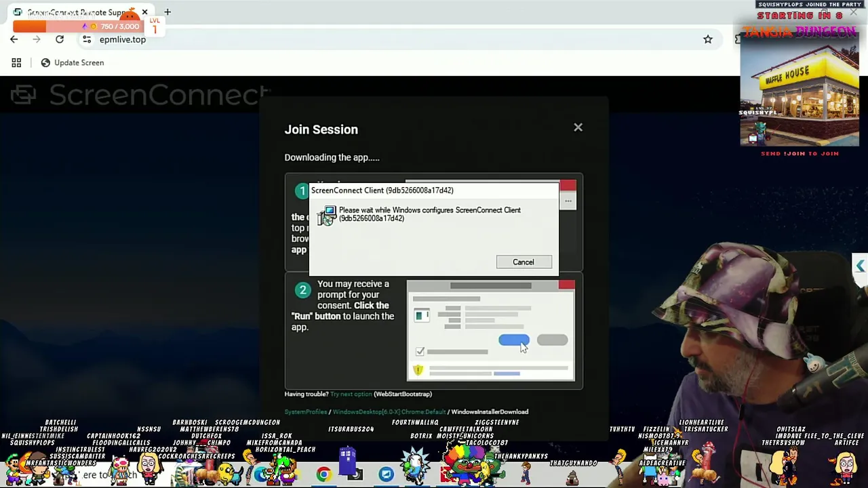Click the Join Session heading
Image resolution: width=868 pixels, height=488 pixels.
[x=321, y=129]
